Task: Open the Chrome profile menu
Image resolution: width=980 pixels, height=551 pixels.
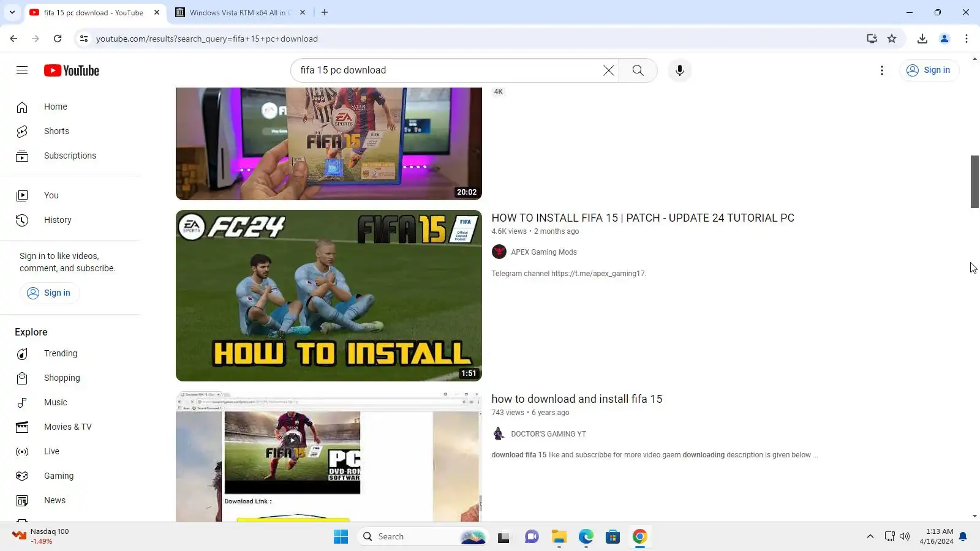Action: click(x=944, y=39)
